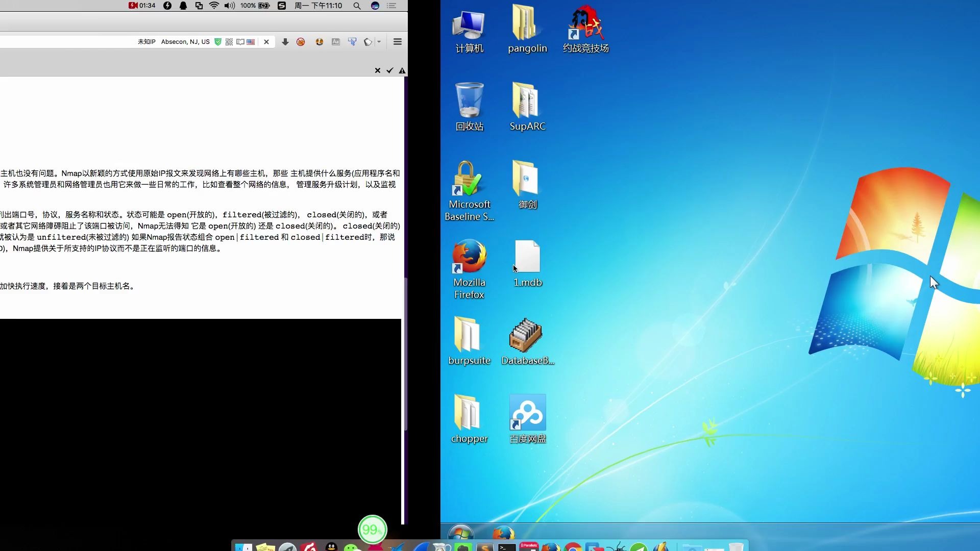980x551 pixels.
Task: Click the US flag icon in the address bar
Action: tap(251, 42)
